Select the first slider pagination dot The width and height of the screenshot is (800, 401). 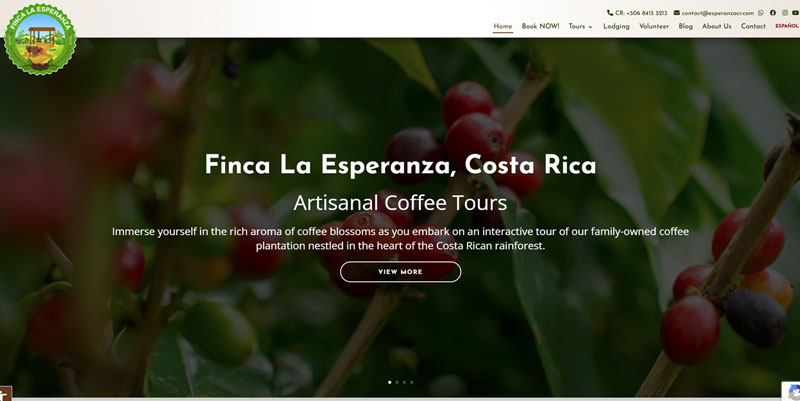pos(390,382)
